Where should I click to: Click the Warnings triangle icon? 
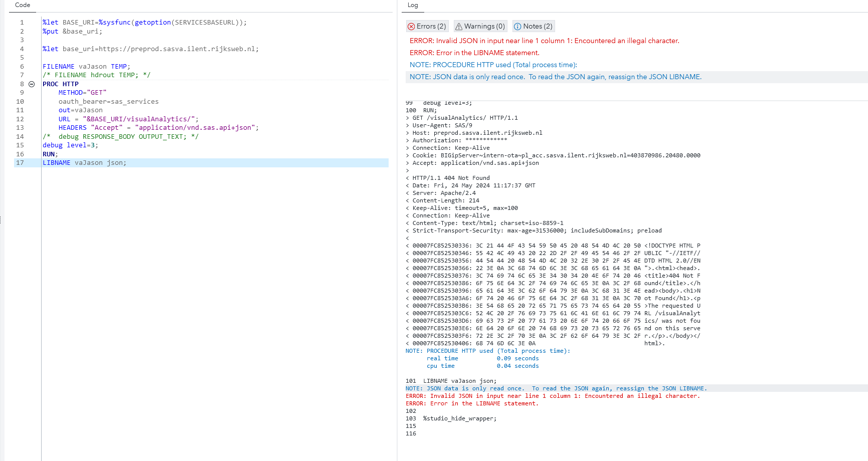pos(458,26)
